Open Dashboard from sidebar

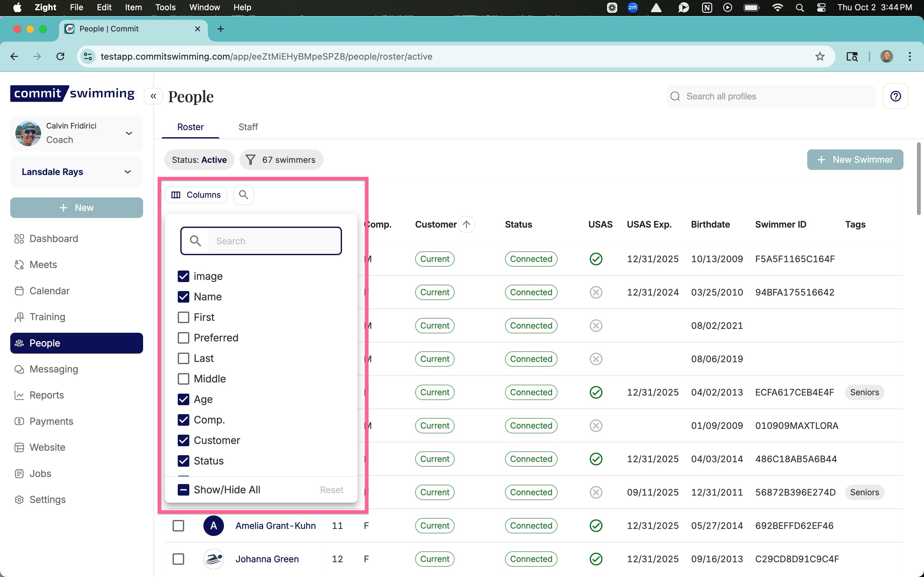pyautogui.click(x=54, y=238)
